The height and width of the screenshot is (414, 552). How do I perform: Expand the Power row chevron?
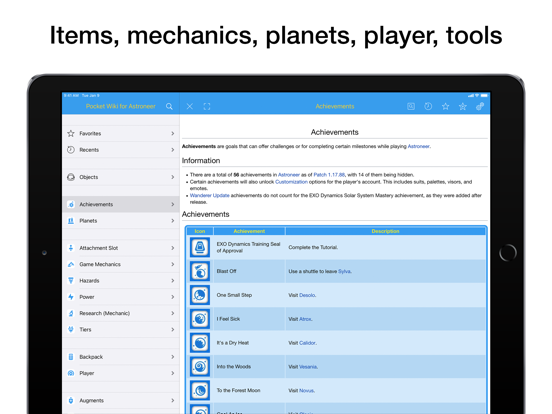point(172,297)
